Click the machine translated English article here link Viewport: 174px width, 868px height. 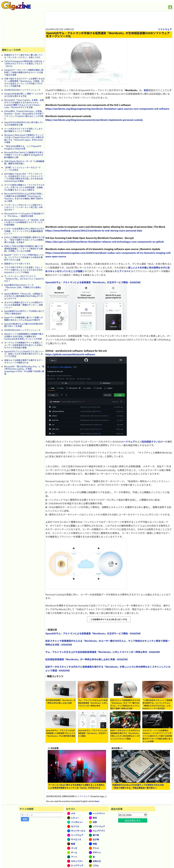tap(97, 802)
